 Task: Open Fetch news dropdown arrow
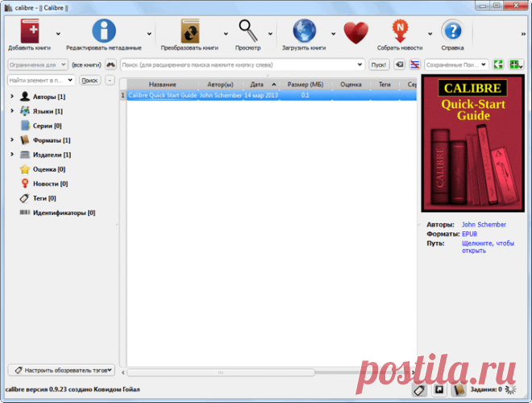coord(430,34)
